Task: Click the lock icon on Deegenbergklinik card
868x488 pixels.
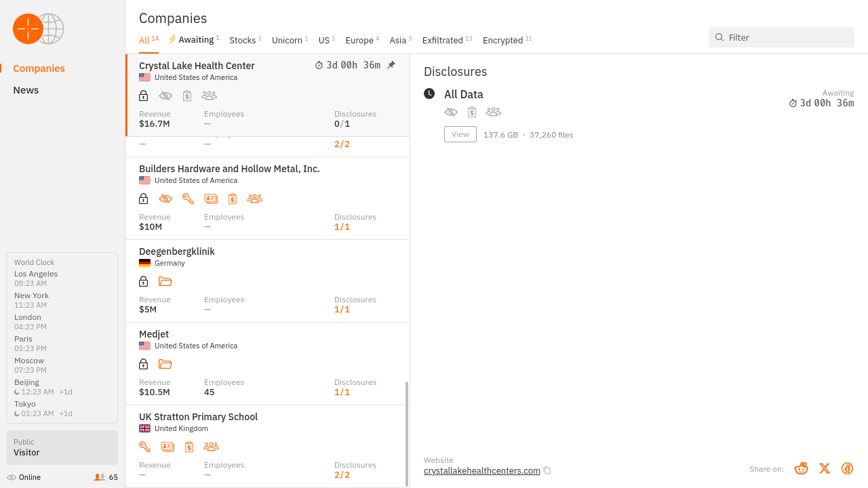Action: point(143,281)
